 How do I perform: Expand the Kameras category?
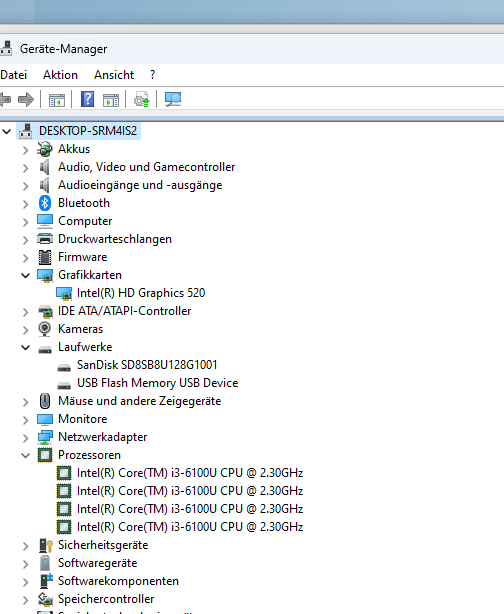tap(25, 330)
